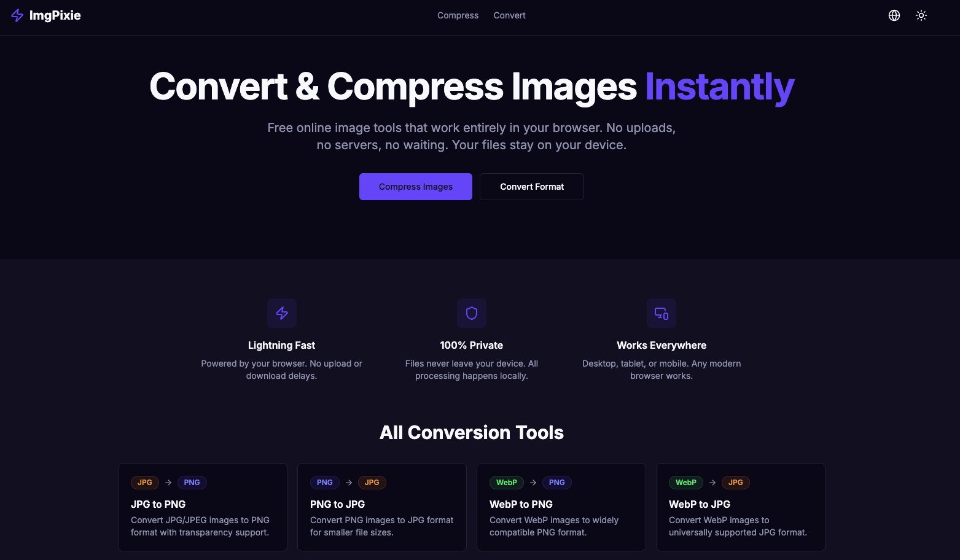Viewport: 960px width, 560px height.
Task: Click the orange JPG badge in the WebP to JPG card
Action: coord(735,483)
